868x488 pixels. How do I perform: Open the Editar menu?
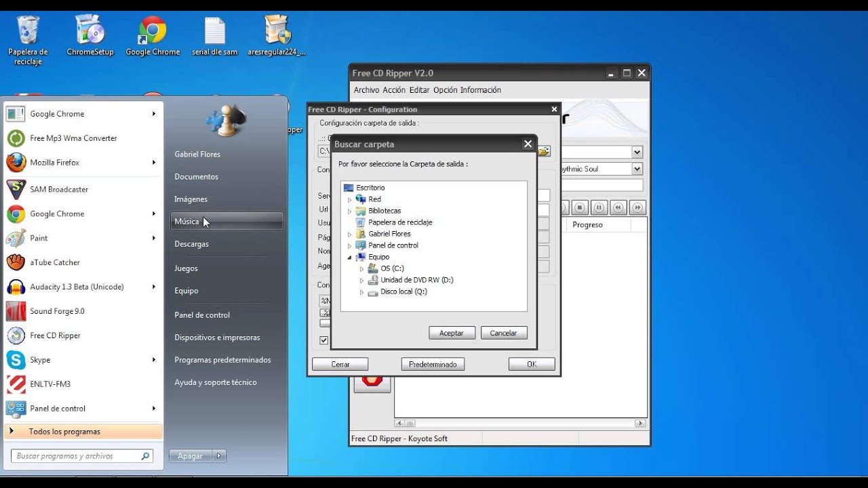[x=419, y=90]
